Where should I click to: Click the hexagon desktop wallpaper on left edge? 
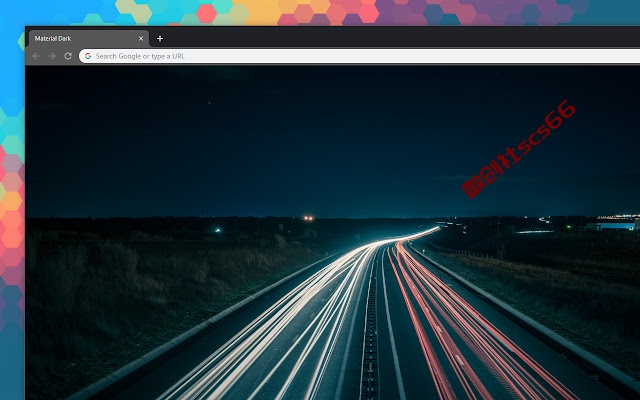(12, 212)
